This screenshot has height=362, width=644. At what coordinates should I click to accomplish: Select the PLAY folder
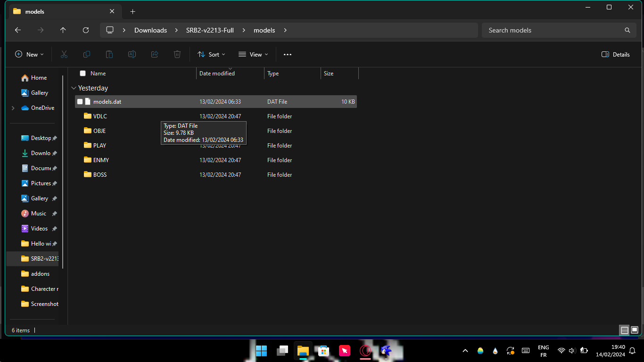(216, 146)
